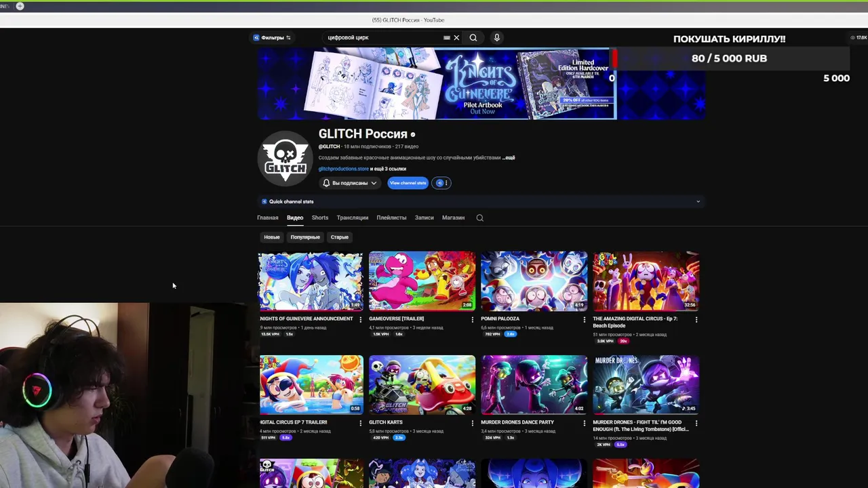The image size is (868, 488).
Task: Open Amazing Digital Circus Ep 7 thumbnail
Action: (x=646, y=281)
